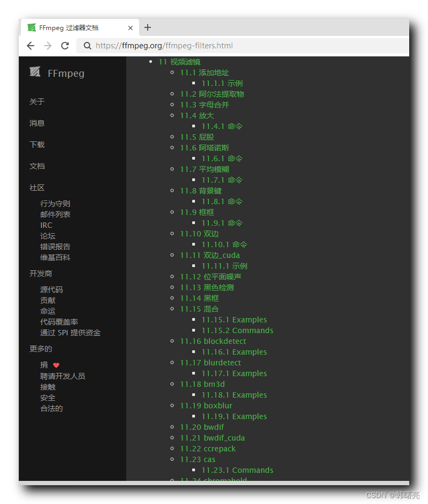Click the FFmpeg tab favicon

pyautogui.click(x=32, y=27)
